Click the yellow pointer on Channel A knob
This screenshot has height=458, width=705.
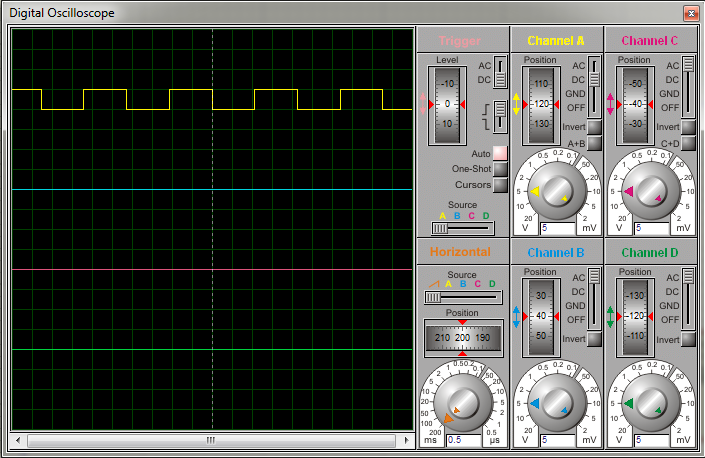[534, 191]
